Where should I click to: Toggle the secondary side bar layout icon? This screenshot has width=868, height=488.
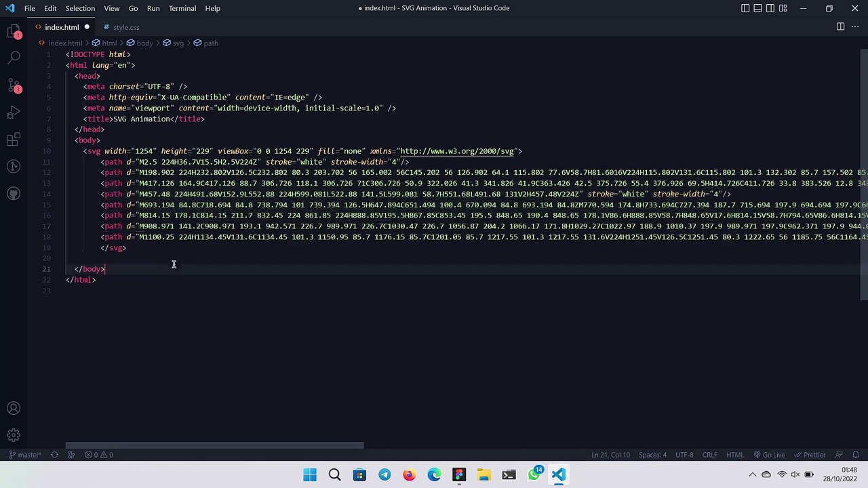[770, 8]
